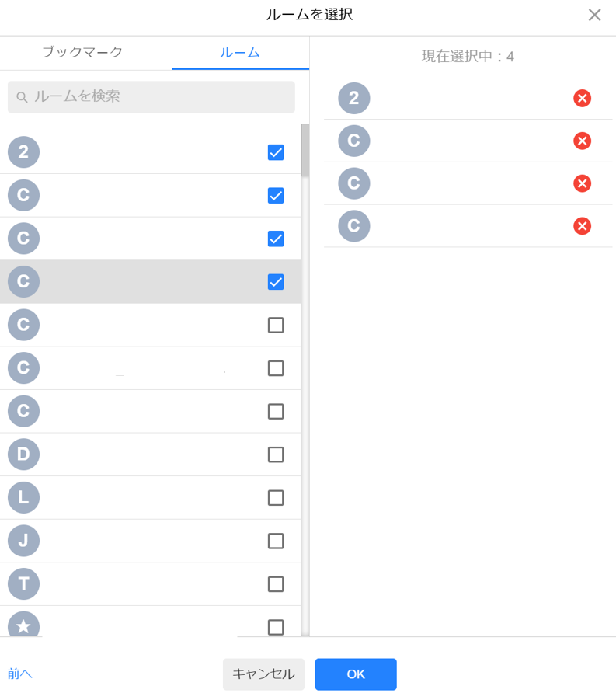Image resolution: width=616 pixels, height=693 pixels.
Task: Check the checkbox for room "D"
Action: 276,454
